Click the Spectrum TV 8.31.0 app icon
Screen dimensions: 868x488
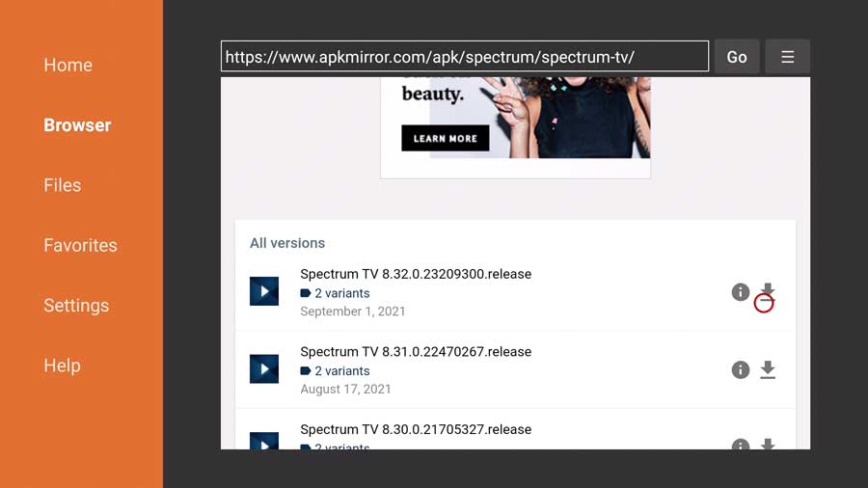264,369
